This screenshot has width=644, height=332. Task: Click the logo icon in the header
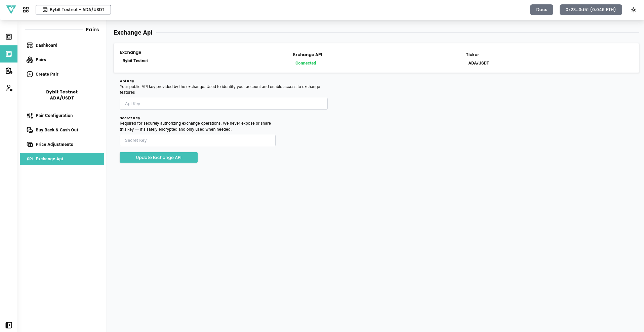tap(11, 10)
